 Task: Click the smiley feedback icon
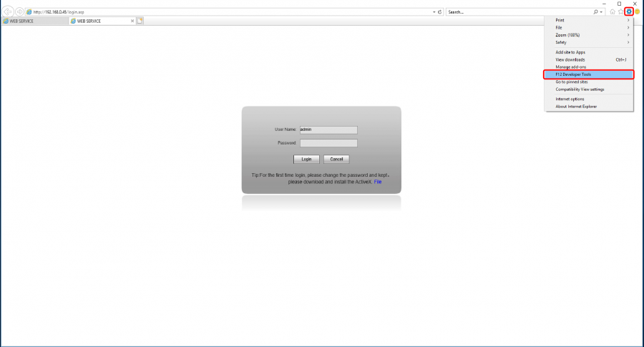637,12
